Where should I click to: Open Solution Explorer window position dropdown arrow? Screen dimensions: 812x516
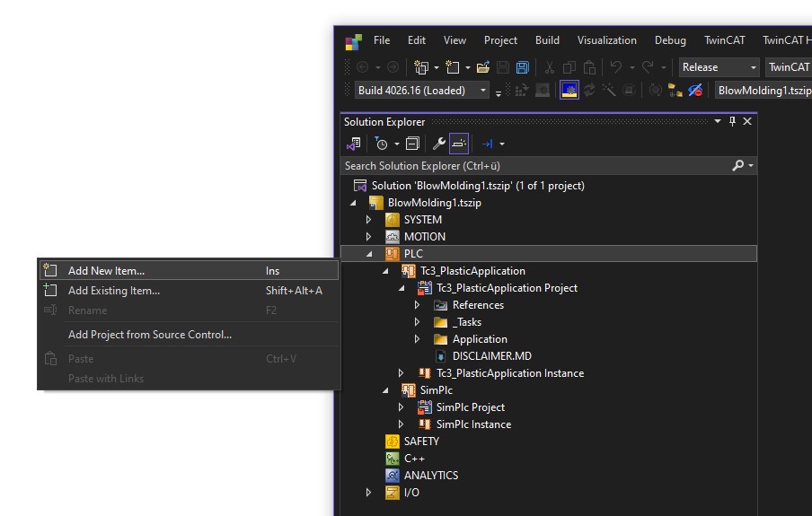[717, 122]
